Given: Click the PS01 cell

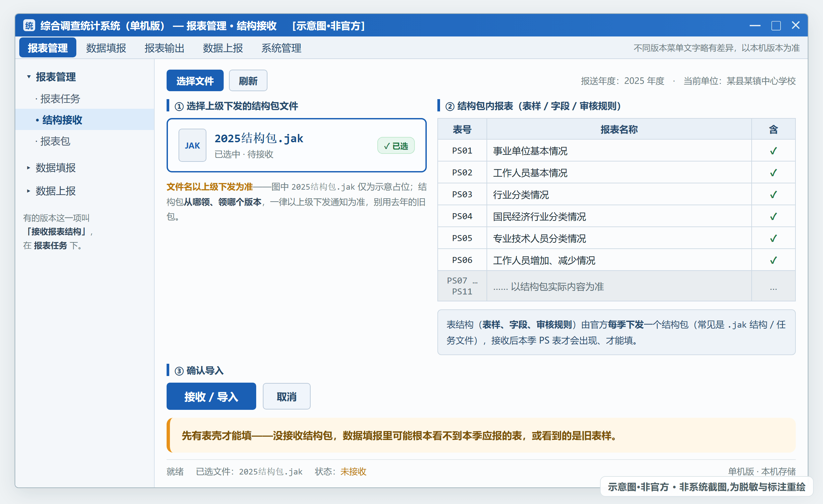Looking at the screenshot, I should tap(462, 151).
